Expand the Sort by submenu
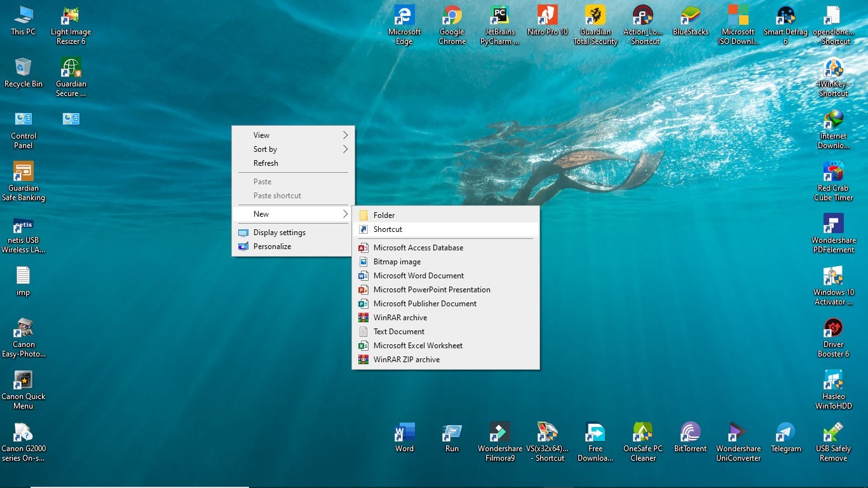This screenshot has width=868, height=488. tap(293, 149)
